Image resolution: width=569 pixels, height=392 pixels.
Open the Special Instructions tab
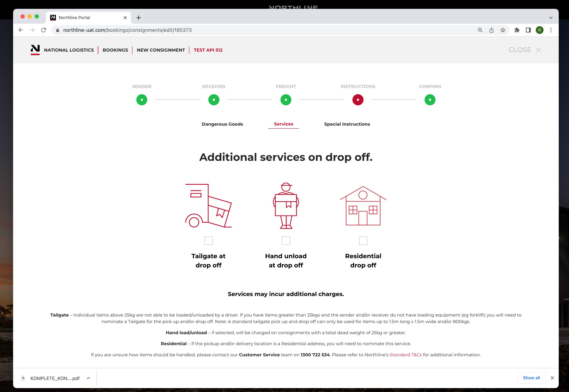[347, 124]
